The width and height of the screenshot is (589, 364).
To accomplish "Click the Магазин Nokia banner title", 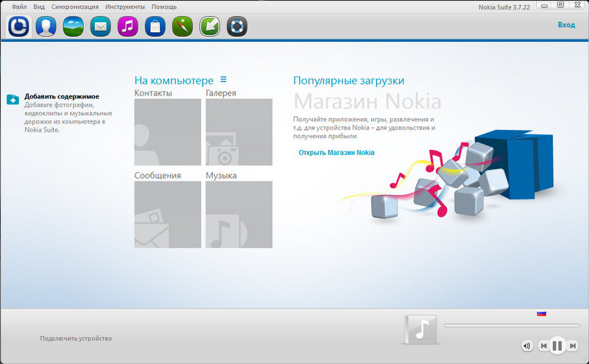I will (x=367, y=101).
